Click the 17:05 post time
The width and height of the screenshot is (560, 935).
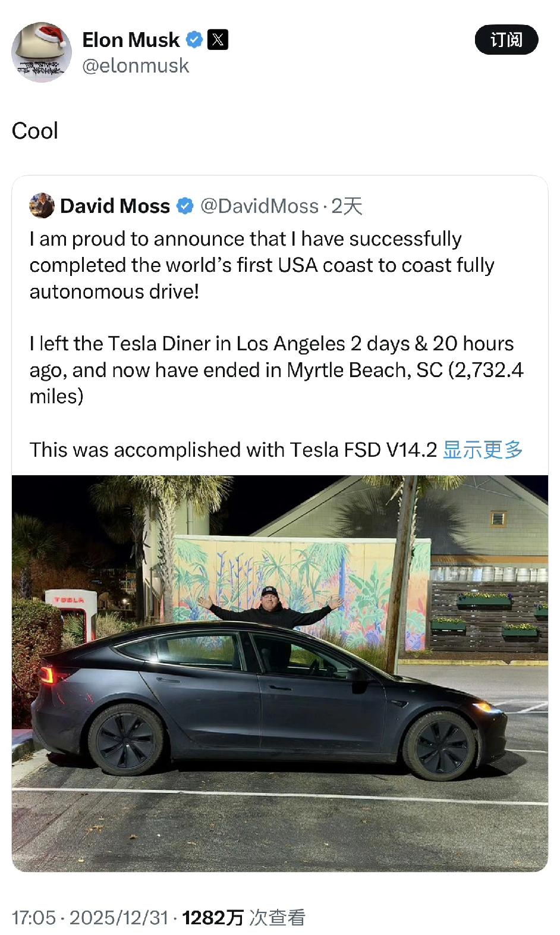[x=33, y=918]
